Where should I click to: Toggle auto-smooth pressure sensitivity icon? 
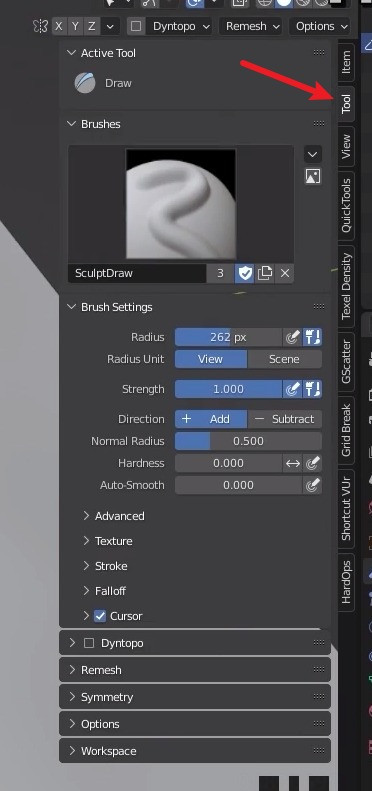coord(312,485)
